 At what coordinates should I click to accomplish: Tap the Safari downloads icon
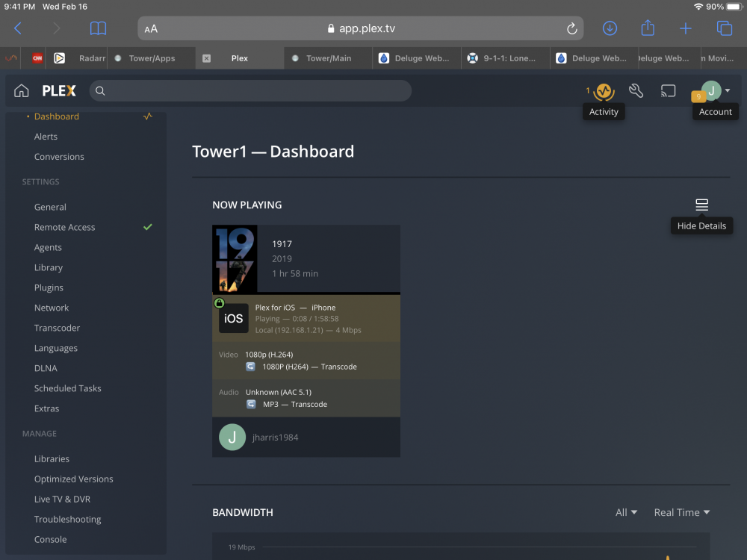(610, 28)
